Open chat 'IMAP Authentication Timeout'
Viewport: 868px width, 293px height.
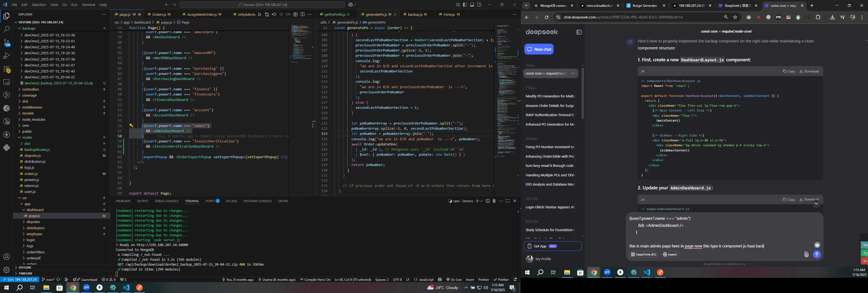tap(550, 115)
